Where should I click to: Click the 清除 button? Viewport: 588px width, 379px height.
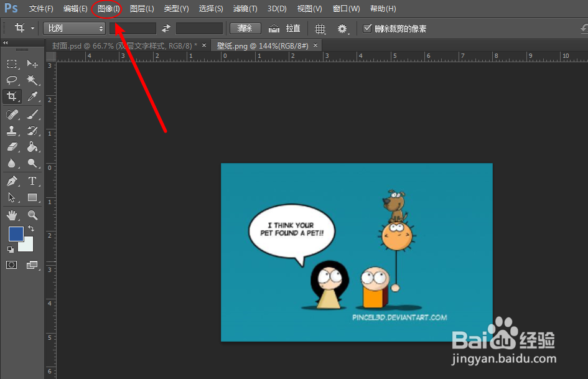[x=245, y=28]
